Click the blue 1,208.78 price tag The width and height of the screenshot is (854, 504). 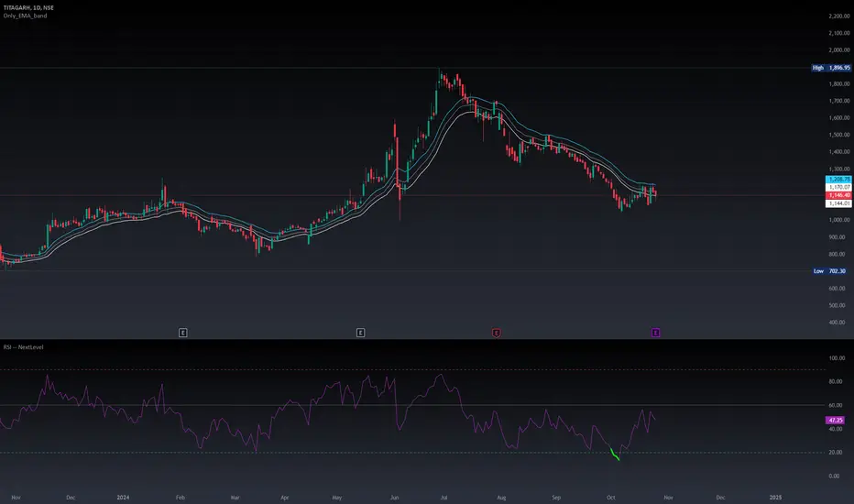click(x=838, y=180)
